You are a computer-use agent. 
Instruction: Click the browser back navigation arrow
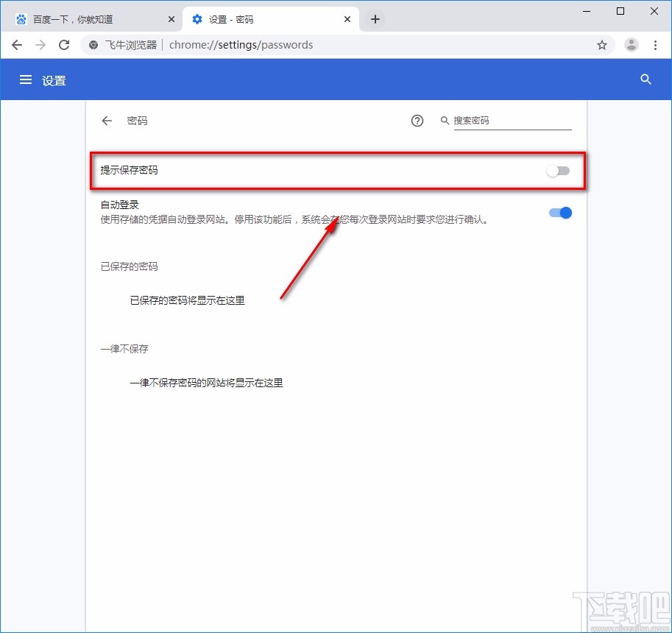(x=17, y=45)
